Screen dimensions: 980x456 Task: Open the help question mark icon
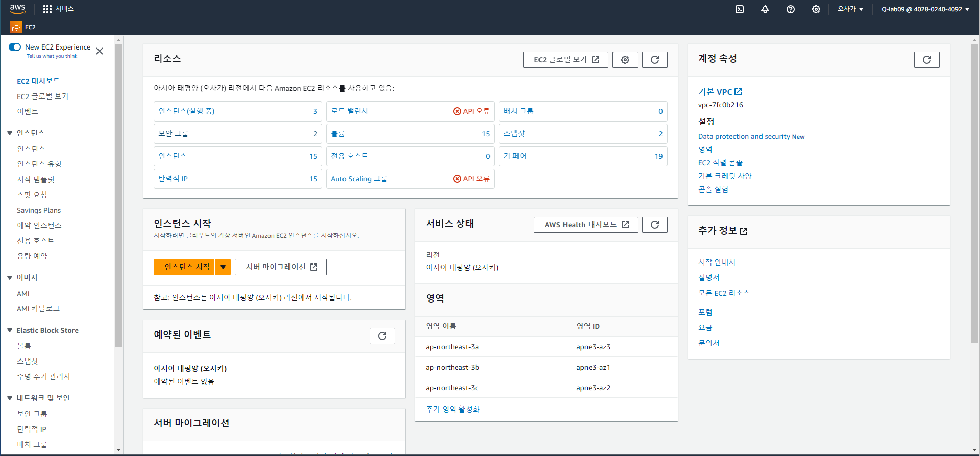point(790,9)
